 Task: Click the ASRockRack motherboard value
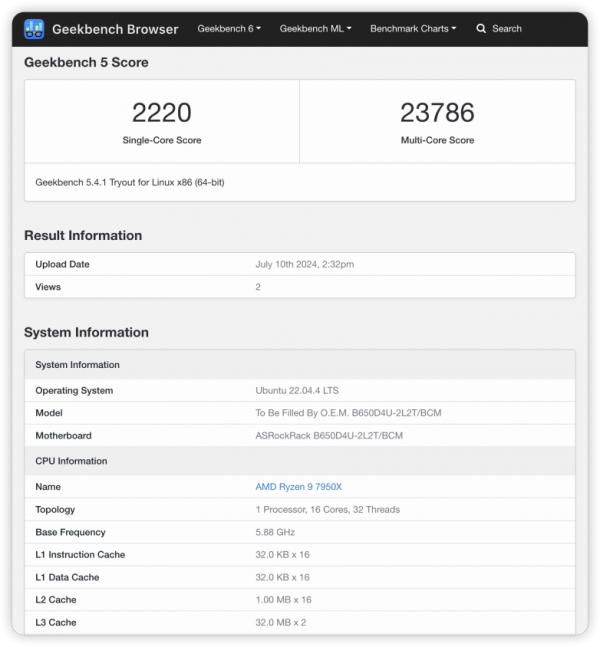tap(329, 436)
